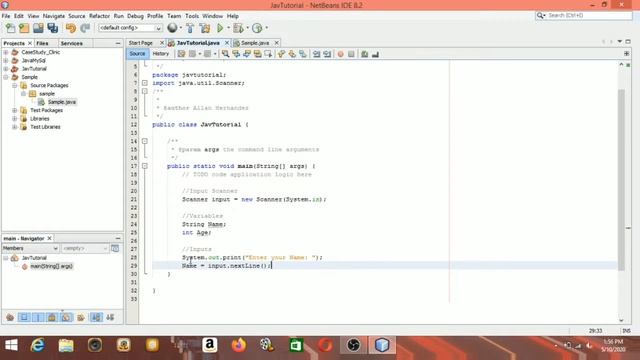Click Shift Line Left icon
The height and width of the screenshot is (360, 640).
316,54
